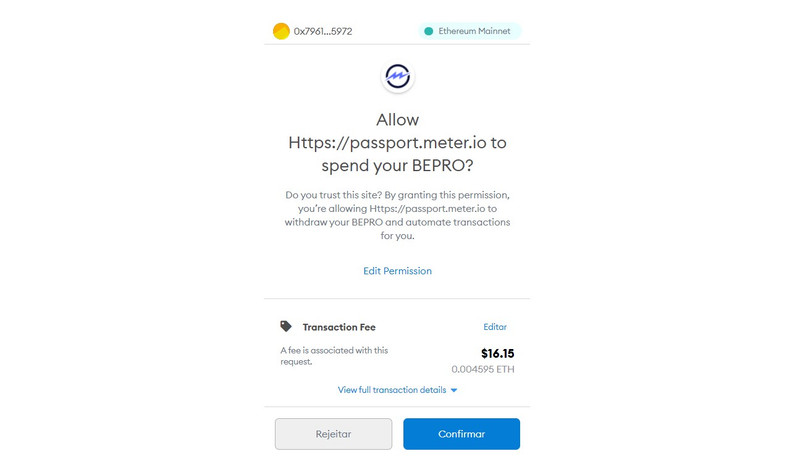Select the 0x7961...5972 account address

(322, 31)
